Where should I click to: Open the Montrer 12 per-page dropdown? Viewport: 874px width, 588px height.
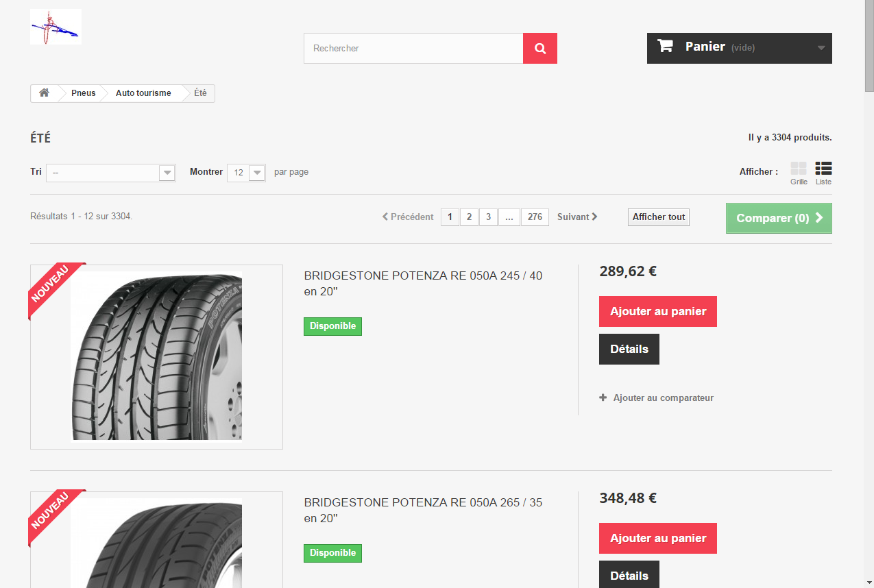pos(246,173)
